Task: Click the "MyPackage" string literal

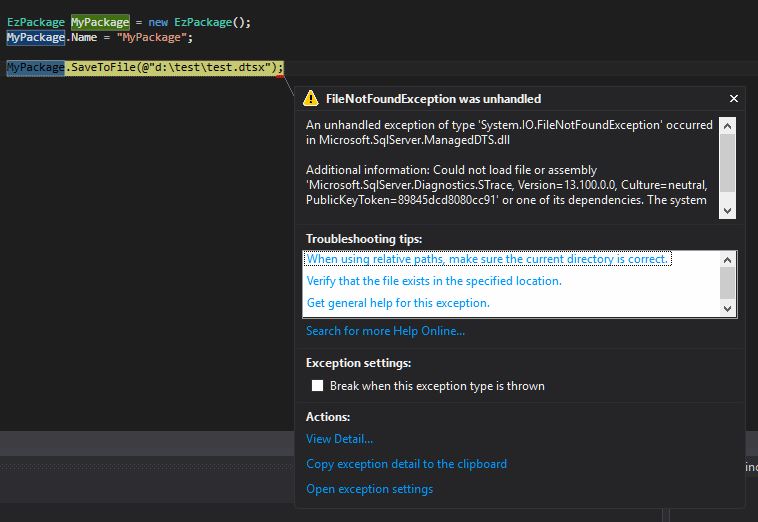Action: [151, 37]
